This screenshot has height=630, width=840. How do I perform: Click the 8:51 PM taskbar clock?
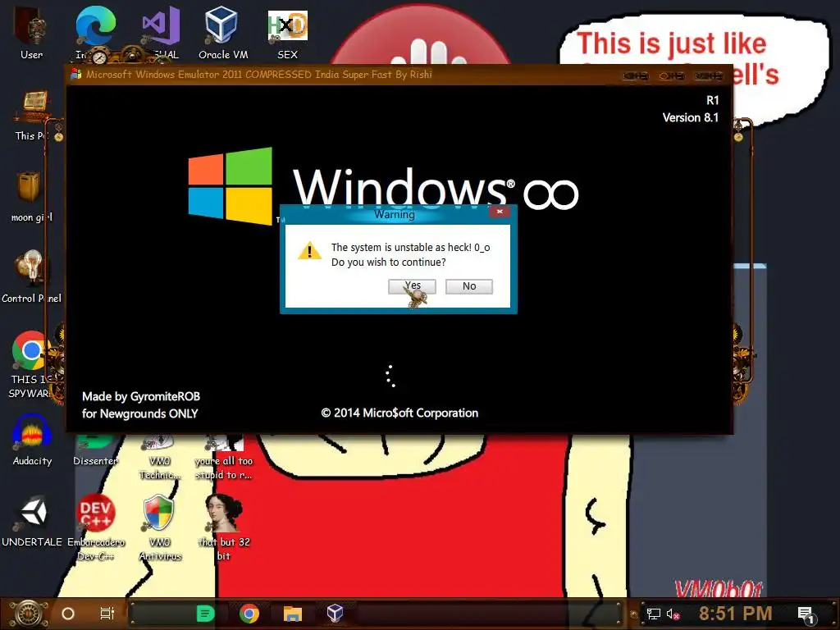coord(735,614)
